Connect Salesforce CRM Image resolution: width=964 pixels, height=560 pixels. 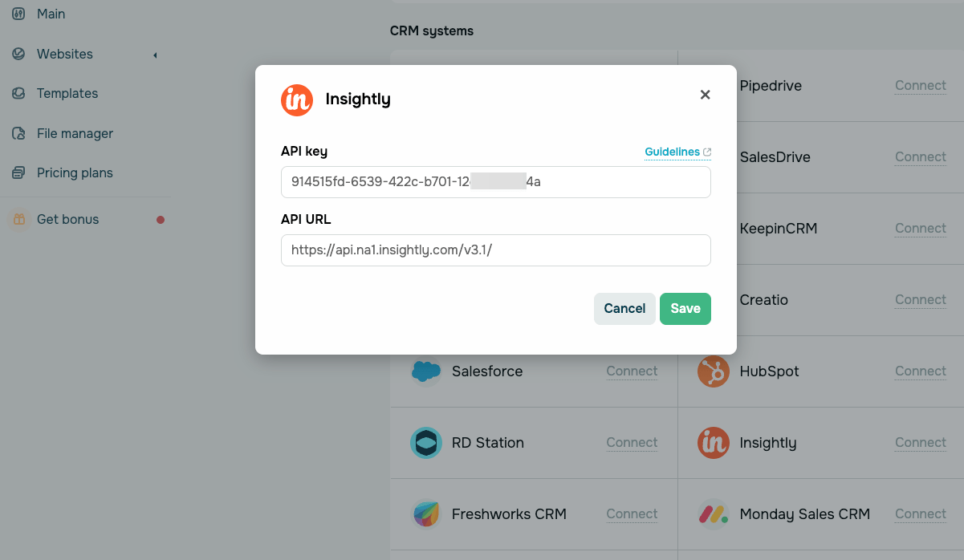[632, 371]
